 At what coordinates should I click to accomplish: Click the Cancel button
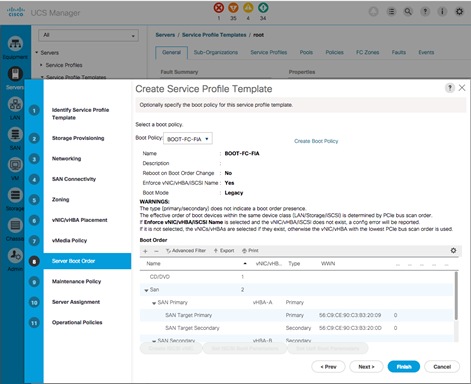click(442, 367)
